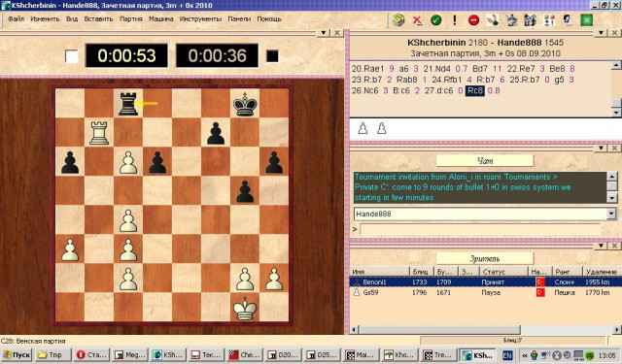Screen dimensions: 622x364
Task: Click the green checkmark accept icon
Action: [436, 19]
